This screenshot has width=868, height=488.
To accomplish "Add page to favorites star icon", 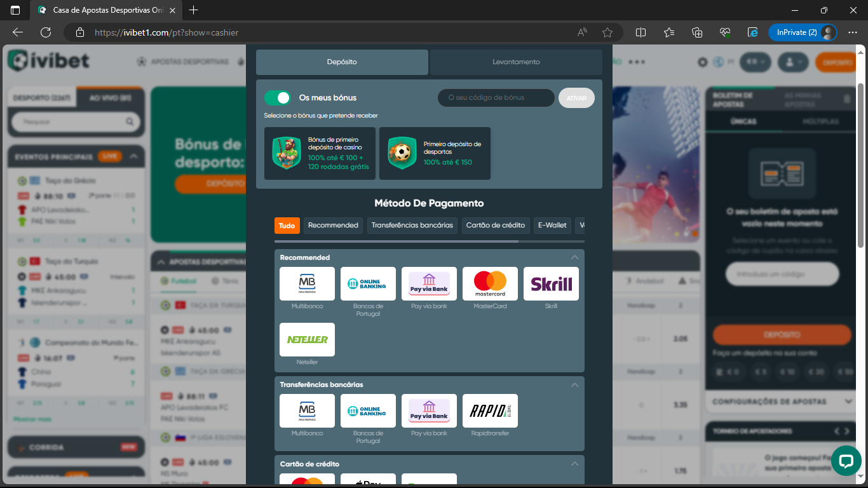I will click(607, 32).
